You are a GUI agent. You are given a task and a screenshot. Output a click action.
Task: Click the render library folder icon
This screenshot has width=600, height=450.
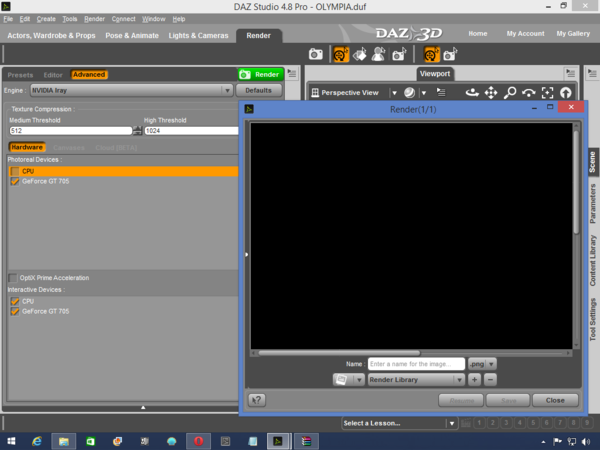click(x=342, y=380)
